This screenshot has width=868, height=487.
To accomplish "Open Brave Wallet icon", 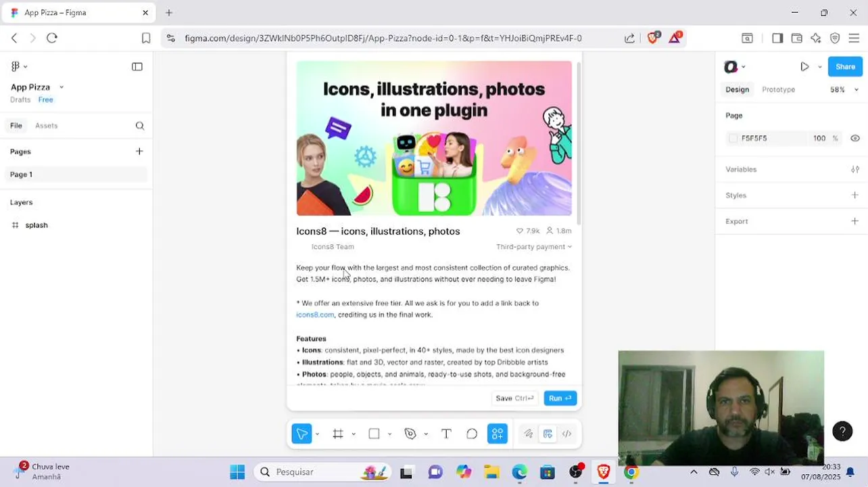I will tap(797, 39).
